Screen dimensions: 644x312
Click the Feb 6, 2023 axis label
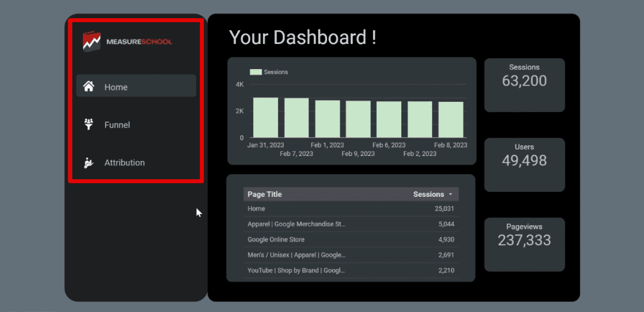tap(389, 145)
